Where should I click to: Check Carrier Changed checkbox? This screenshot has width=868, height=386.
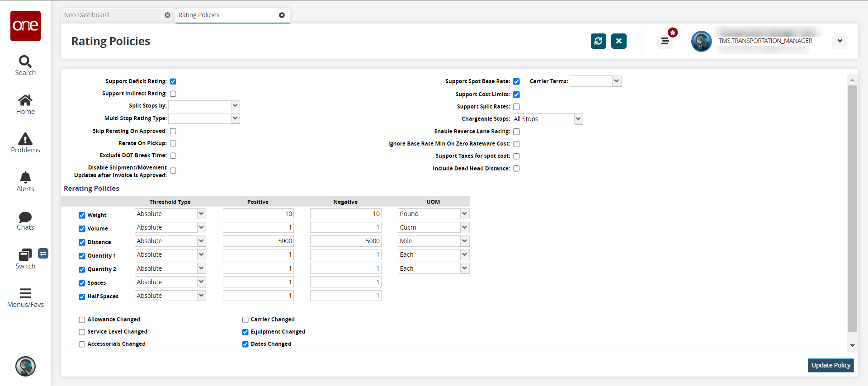(x=245, y=320)
